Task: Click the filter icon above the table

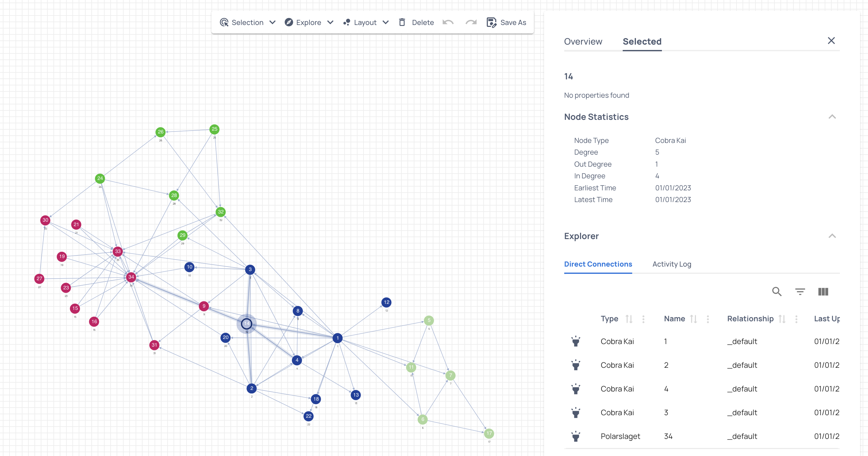Action: (x=800, y=292)
